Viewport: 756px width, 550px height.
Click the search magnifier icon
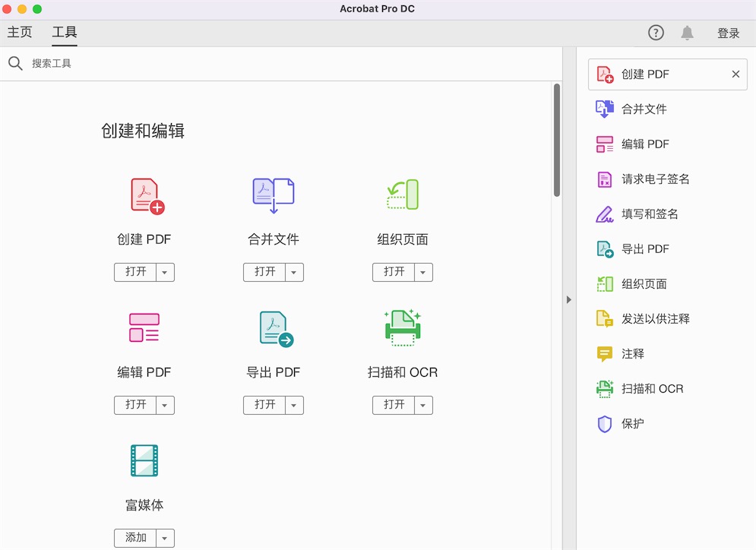pos(15,63)
